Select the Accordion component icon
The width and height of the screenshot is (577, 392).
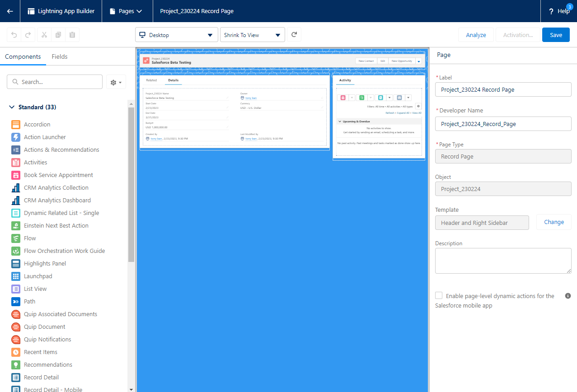click(x=16, y=124)
